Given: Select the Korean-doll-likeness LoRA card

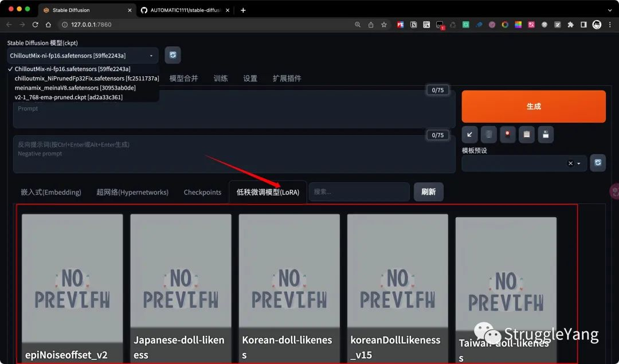Looking at the screenshot, I should point(289,288).
